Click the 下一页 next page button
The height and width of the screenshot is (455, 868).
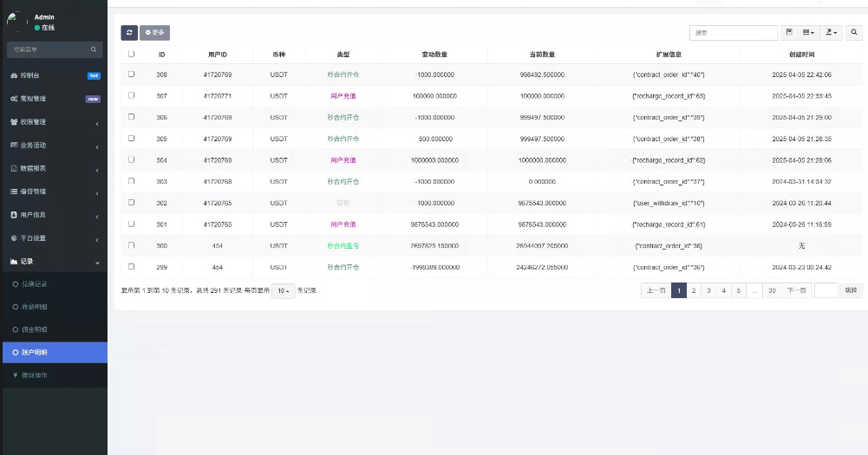click(795, 290)
